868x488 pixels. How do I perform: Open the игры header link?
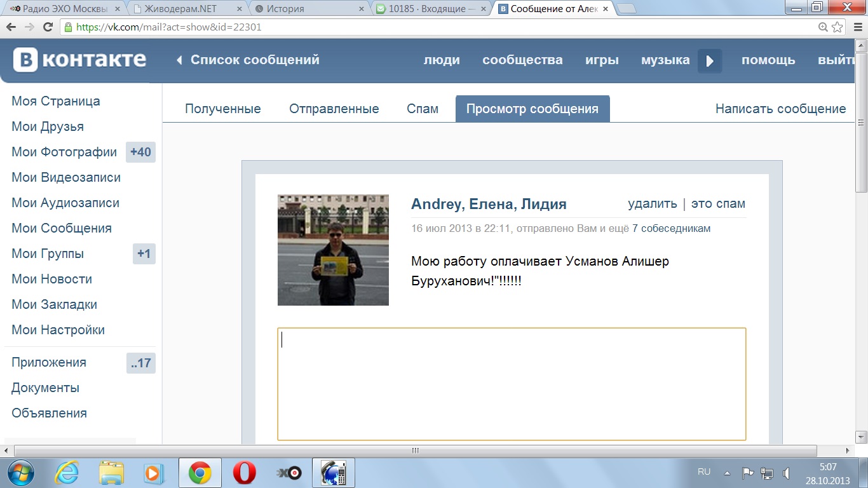602,60
